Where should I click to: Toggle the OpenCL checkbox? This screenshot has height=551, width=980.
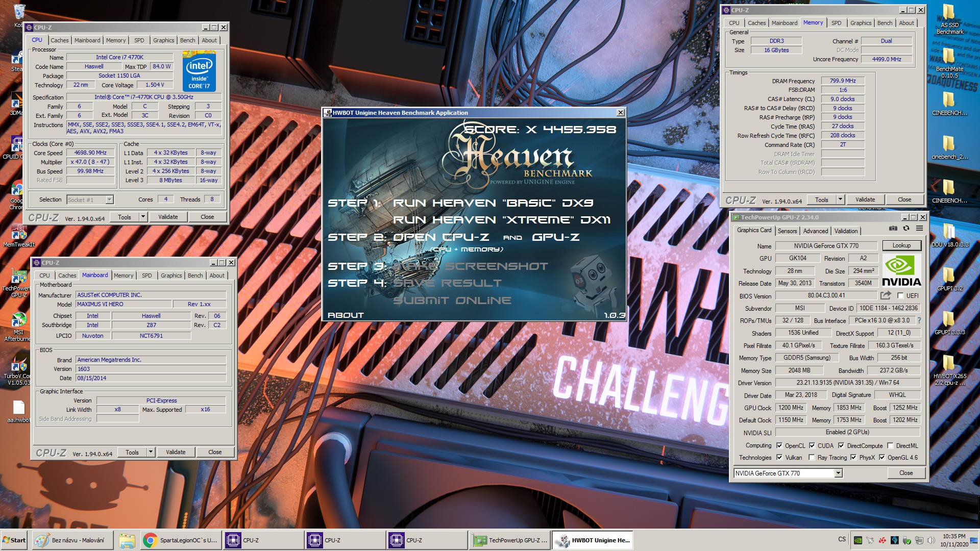click(x=779, y=446)
